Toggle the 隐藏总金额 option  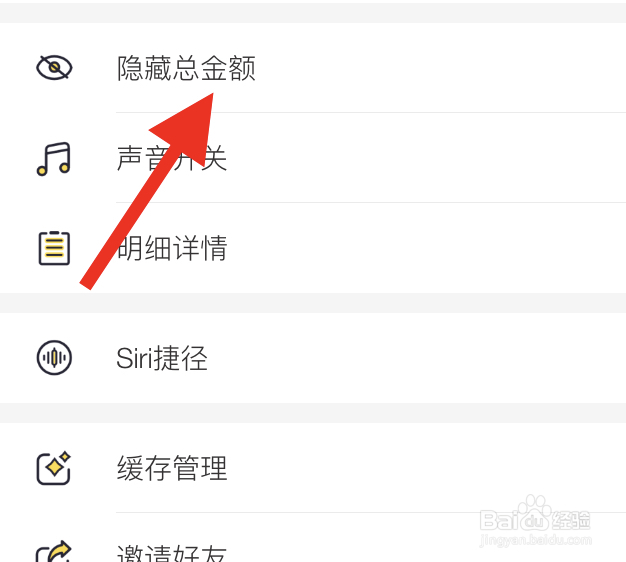pyautogui.click(x=313, y=68)
